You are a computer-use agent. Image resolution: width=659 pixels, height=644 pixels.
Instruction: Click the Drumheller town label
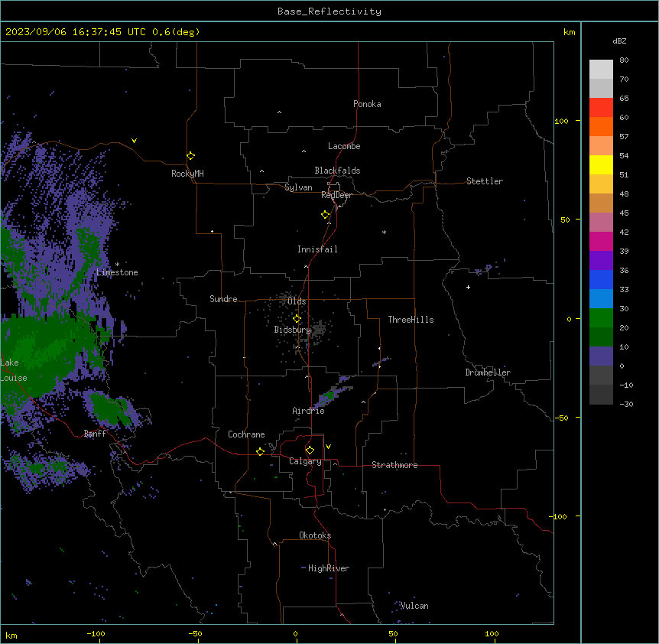[x=488, y=372]
